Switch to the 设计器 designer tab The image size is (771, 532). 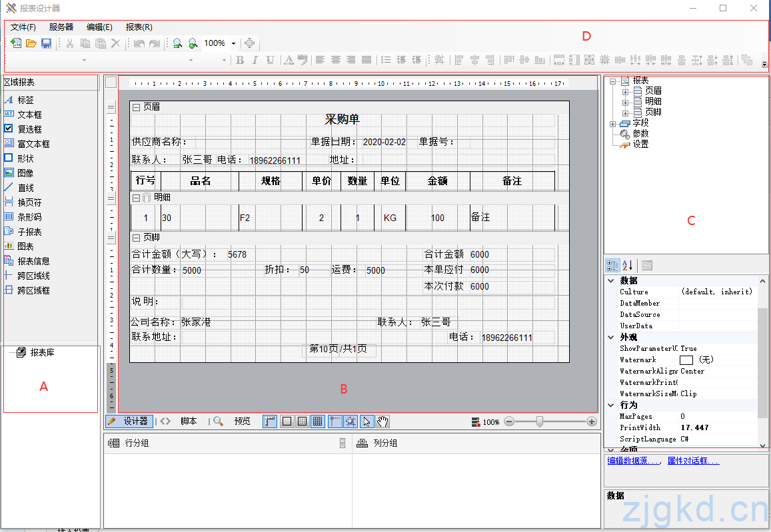[x=129, y=421]
